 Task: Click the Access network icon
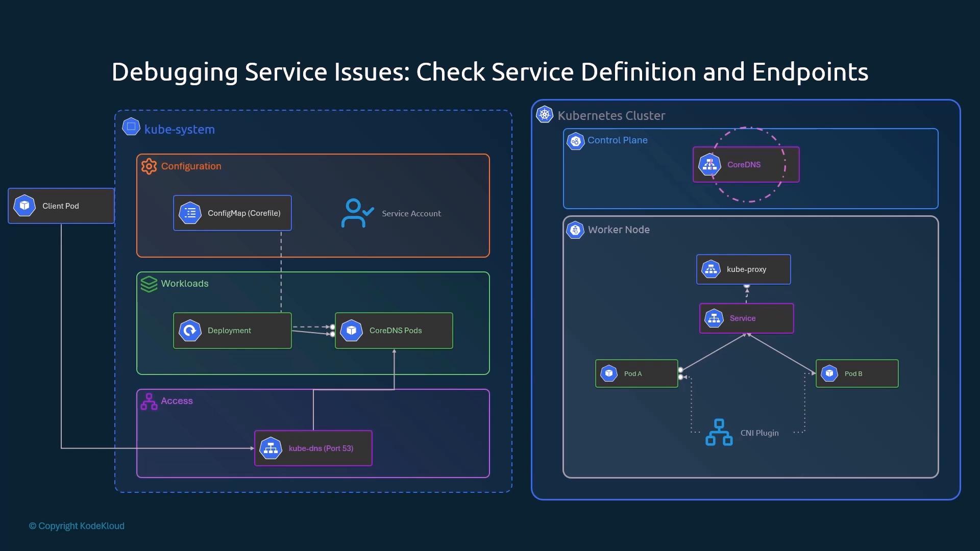pyautogui.click(x=149, y=402)
